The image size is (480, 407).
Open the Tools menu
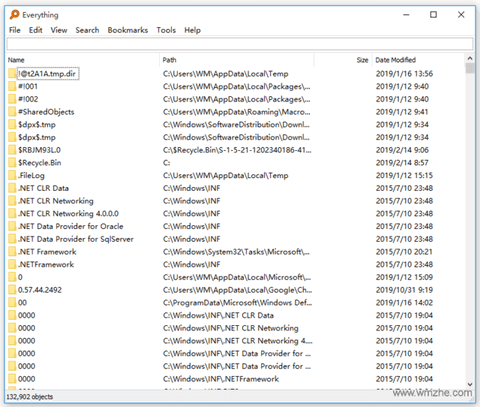coord(166,30)
